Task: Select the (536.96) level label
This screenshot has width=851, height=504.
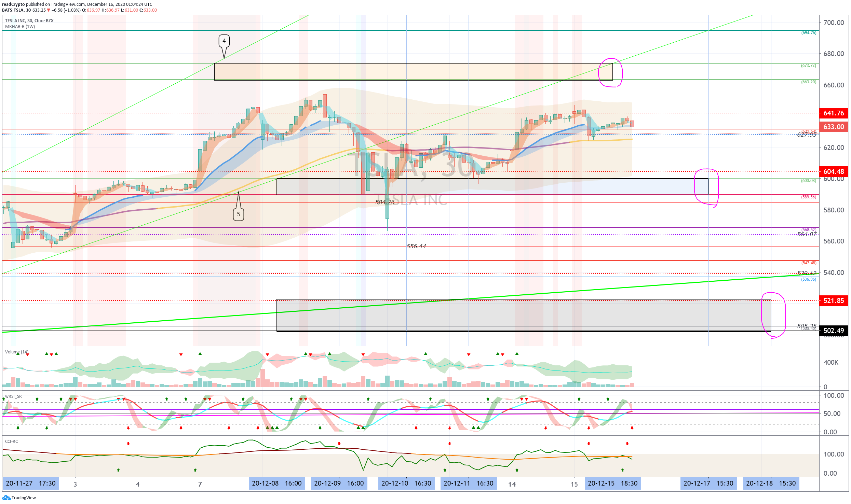Action: coord(809,279)
